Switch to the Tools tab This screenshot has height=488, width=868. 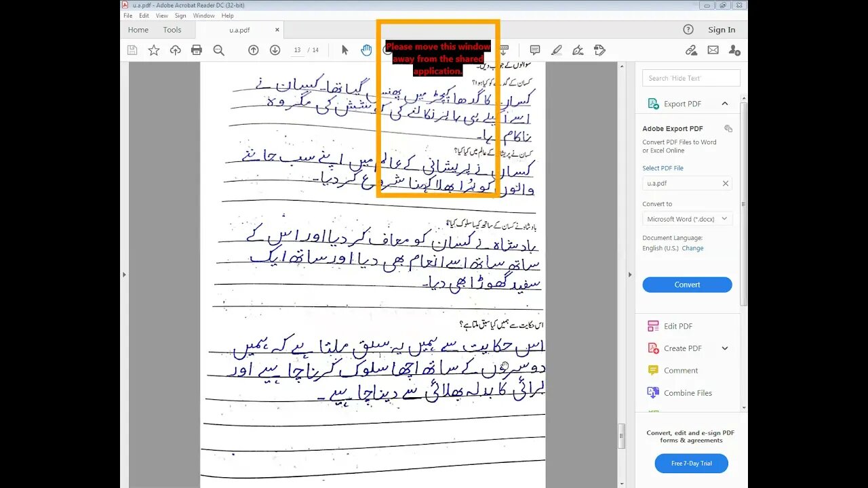click(172, 30)
